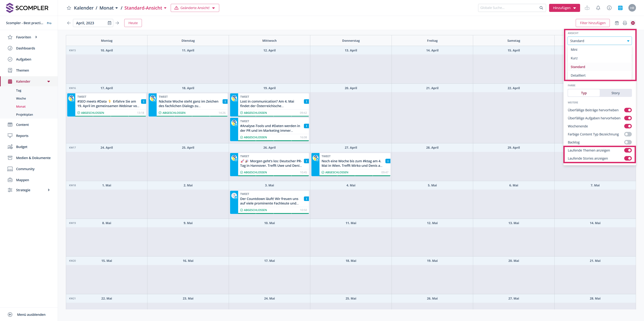Image resolution: width=644 pixels, height=321 pixels.
Task: Click Filter hinzufügen button
Action: click(x=593, y=23)
